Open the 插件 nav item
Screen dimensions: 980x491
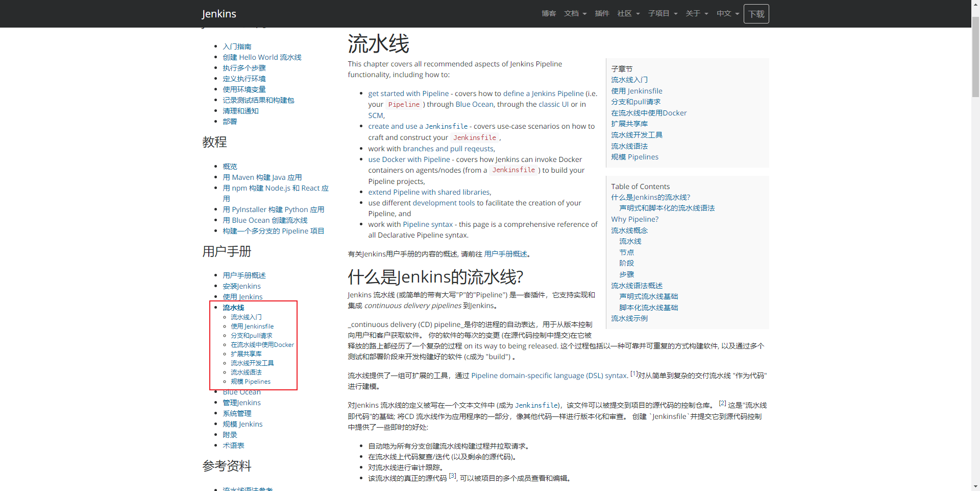pos(602,14)
